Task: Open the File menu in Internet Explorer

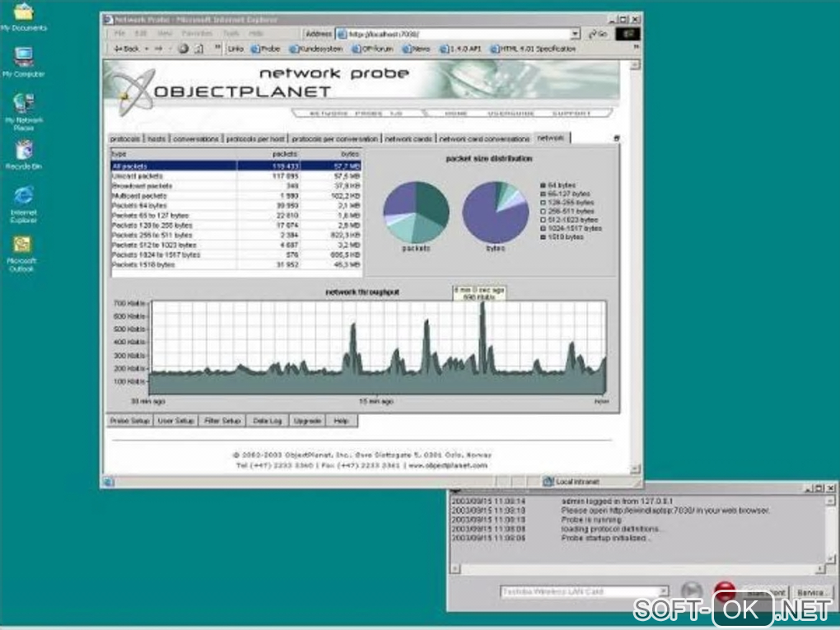Action: (x=119, y=34)
